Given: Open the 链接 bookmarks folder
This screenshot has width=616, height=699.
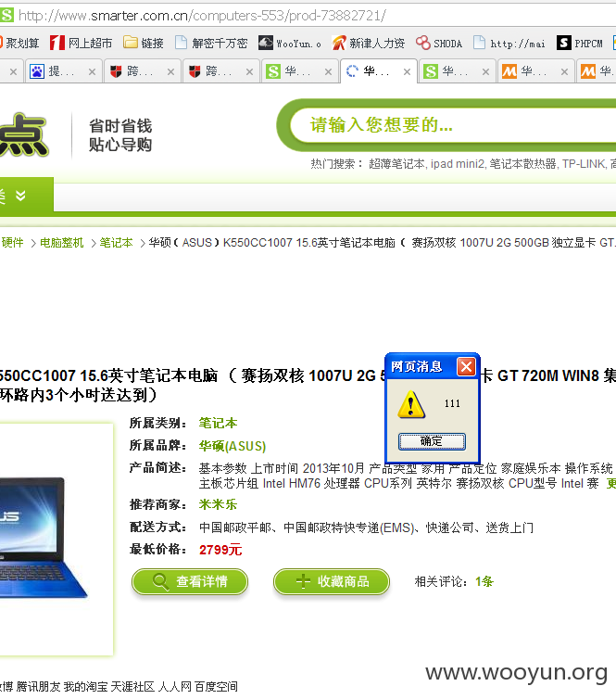Looking at the screenshot, I should [x=144, y=43].
